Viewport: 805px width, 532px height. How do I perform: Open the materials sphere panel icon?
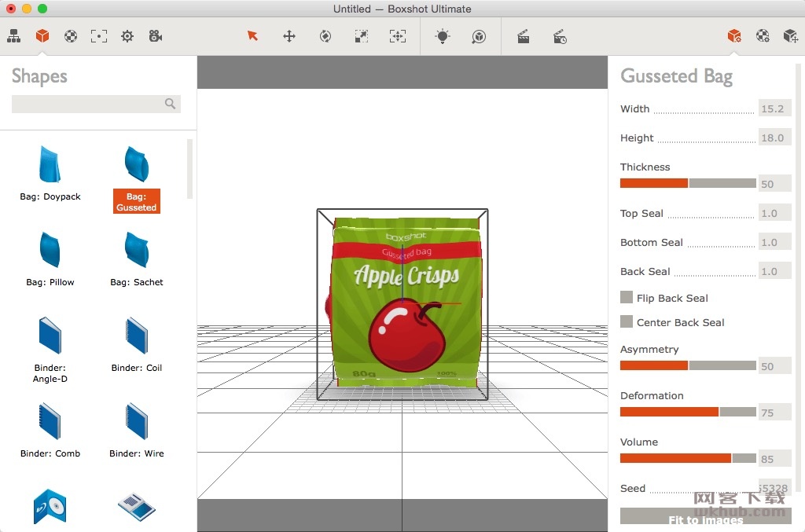71,36
